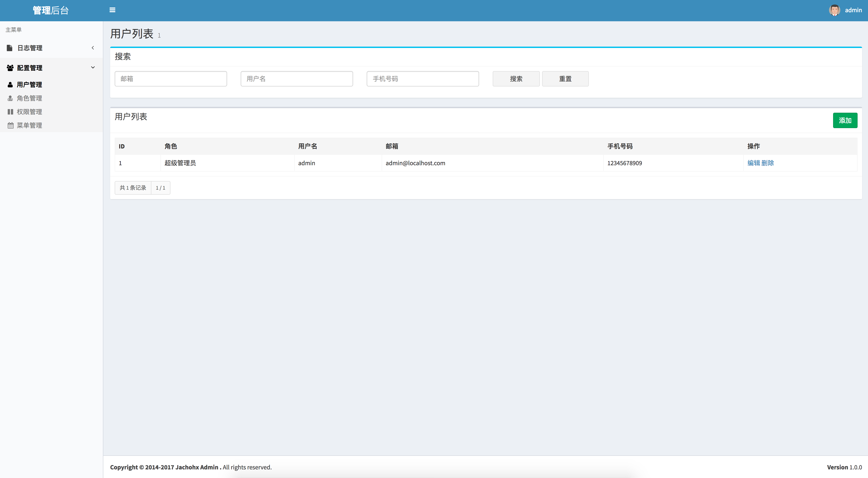This screenshot has width=868, height=478.
Task: Click the 编辑 link for admin
Action: point(753,163)
